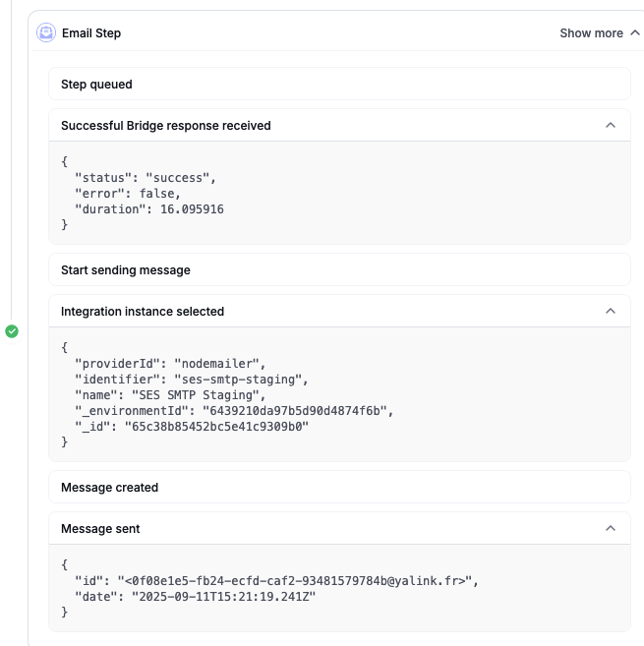This screenshot has height=646, width=644.
Task: Click the Message created row
Action: [x=339, y=487]
